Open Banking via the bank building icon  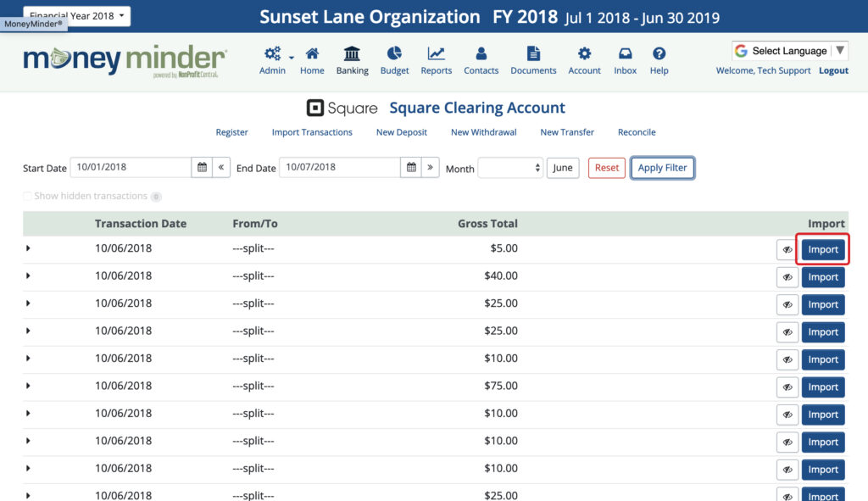coord(352,53)
